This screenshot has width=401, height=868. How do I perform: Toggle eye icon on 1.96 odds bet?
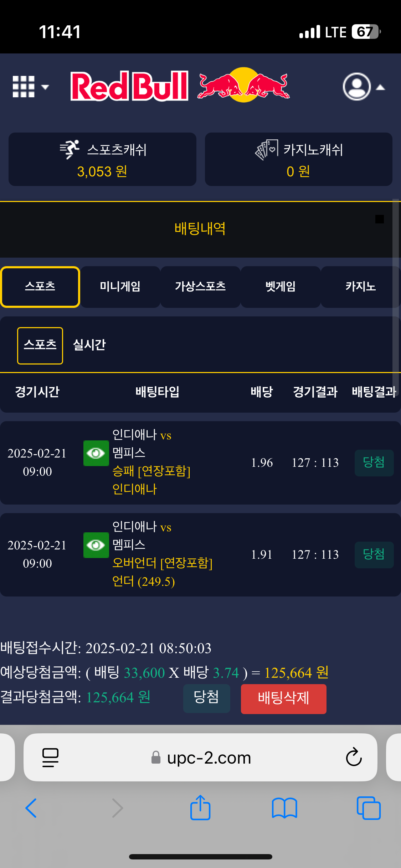[96, 453]
